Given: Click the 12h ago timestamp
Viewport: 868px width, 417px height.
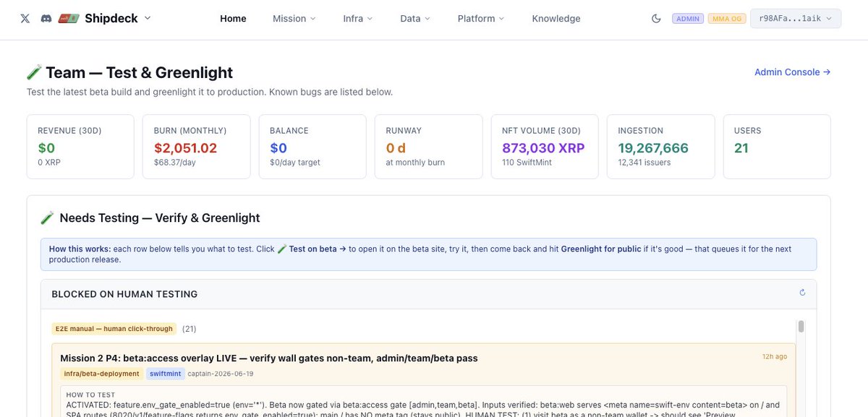Looking at the screenshot, I should 774,356.
